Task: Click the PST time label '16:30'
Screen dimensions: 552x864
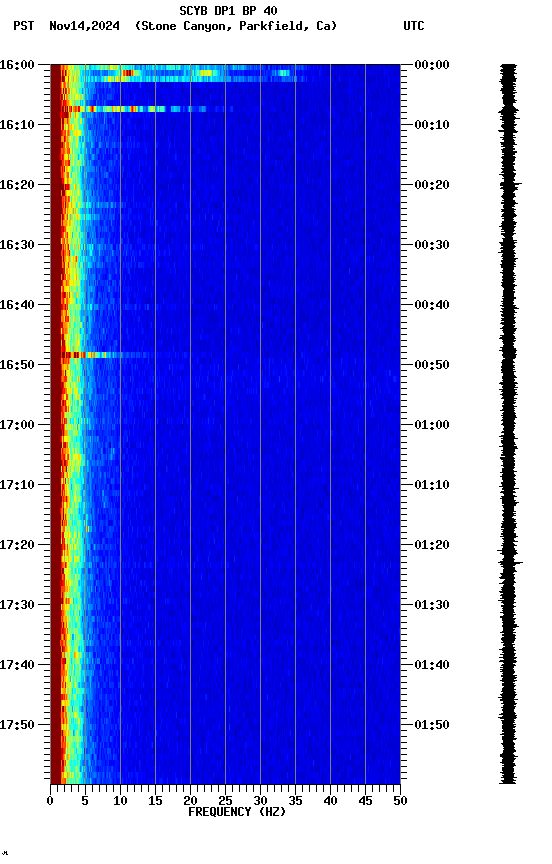Action: pyautogui.click(x=17, y=245)
